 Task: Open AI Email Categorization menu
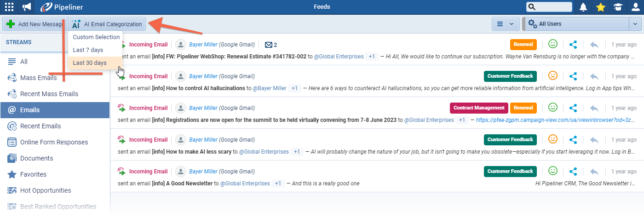pos(107,24)
